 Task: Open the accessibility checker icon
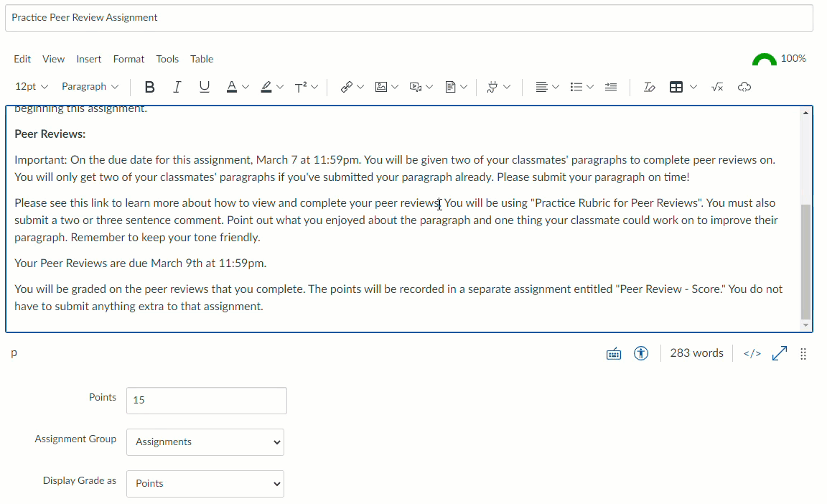pos(641,353)
